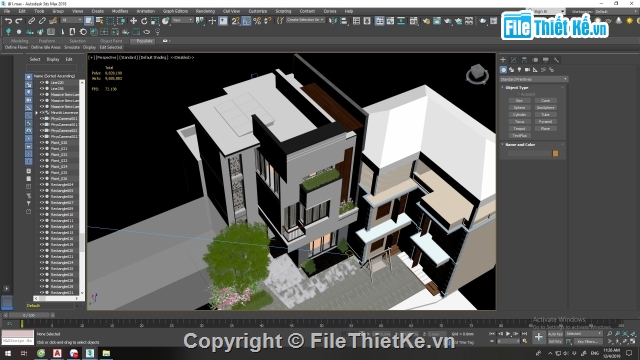The width and height of the screenshot is (640, 360).
Task: Activate the Select and Move tool
Action: [x=133, y=21]
